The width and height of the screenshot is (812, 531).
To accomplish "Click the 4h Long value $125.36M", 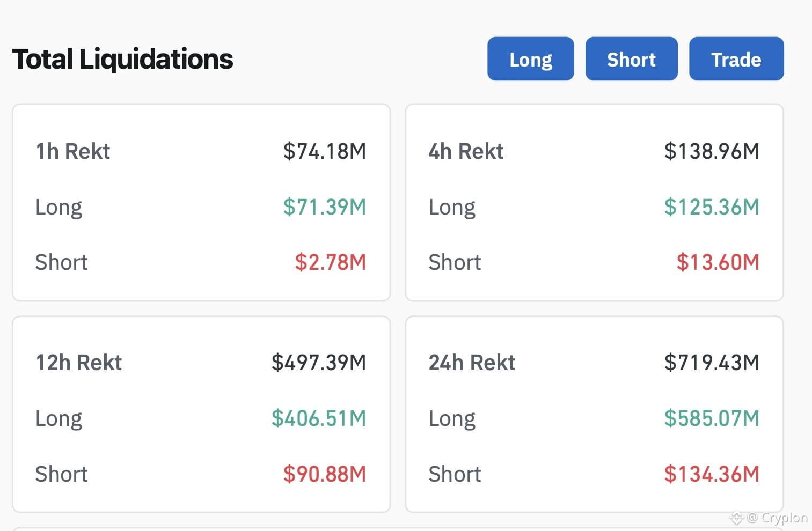I will click(712, 207).
